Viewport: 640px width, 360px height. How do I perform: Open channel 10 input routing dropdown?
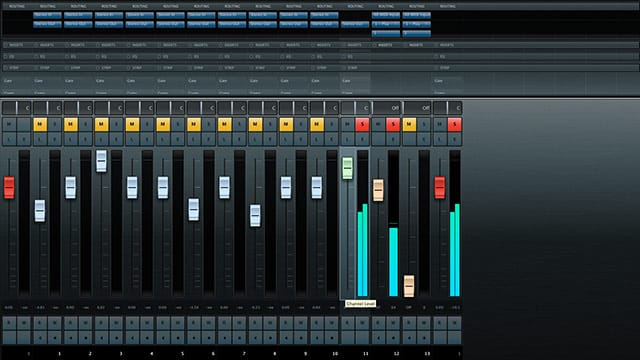pyautogui.click(x=324, y=15)
